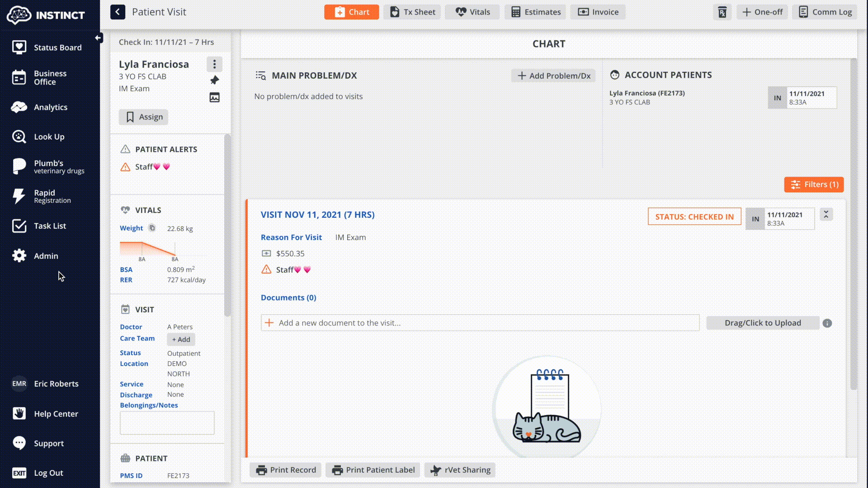Click the back arrow next to Patient Visit
868x488 pixels.
(x=118, y=12)
